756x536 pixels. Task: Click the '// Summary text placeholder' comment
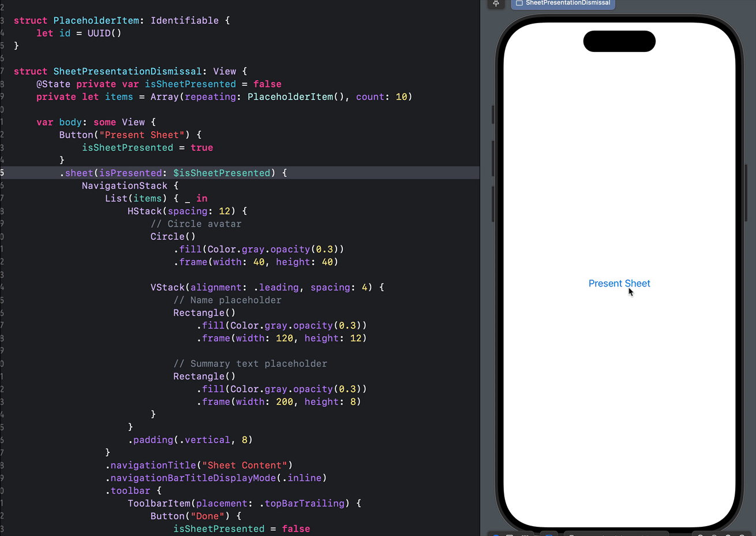(x=250, y=363)
